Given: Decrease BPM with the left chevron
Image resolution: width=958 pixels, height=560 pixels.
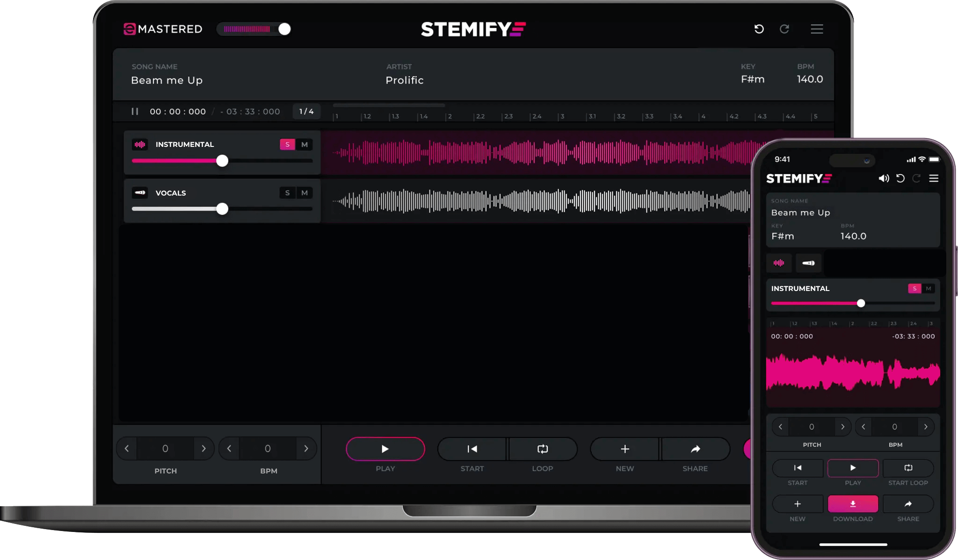Looking at the screenshot, I should [x=229, y=448].
